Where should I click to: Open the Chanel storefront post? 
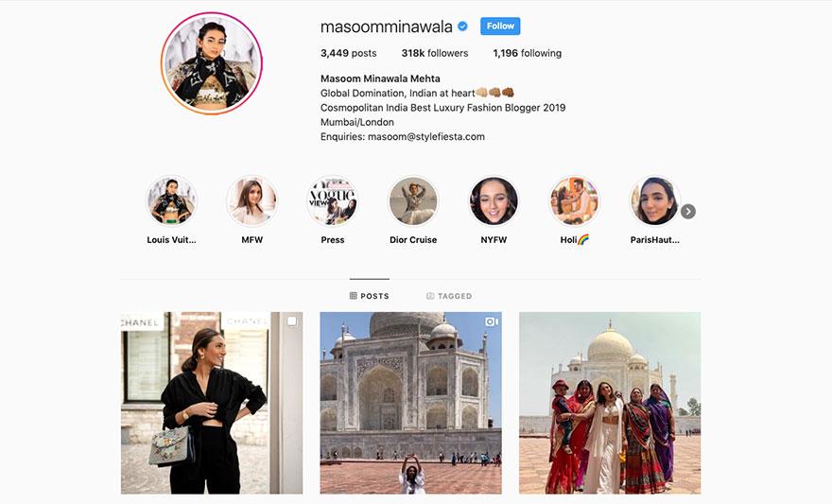tap(212, 403)
